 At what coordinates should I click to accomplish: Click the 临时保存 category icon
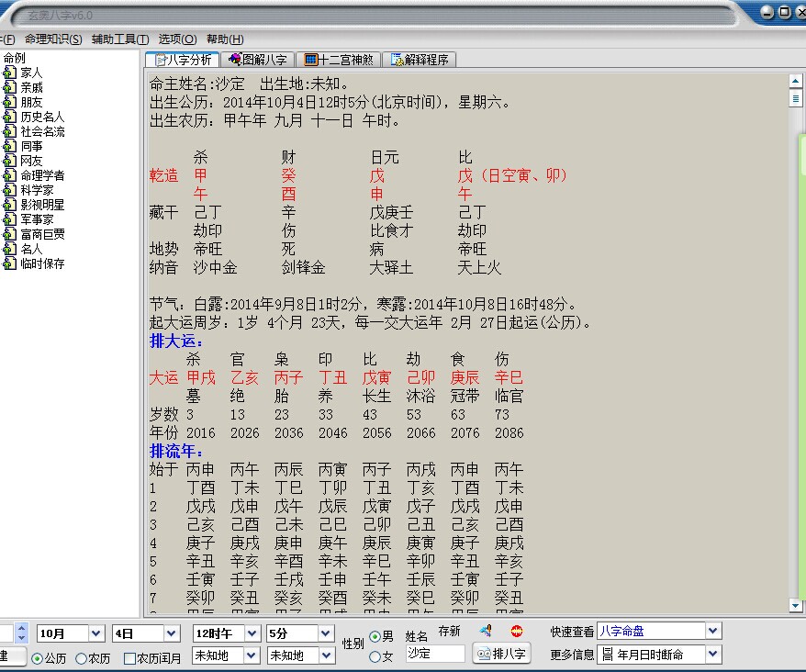[x=10, y=263]
